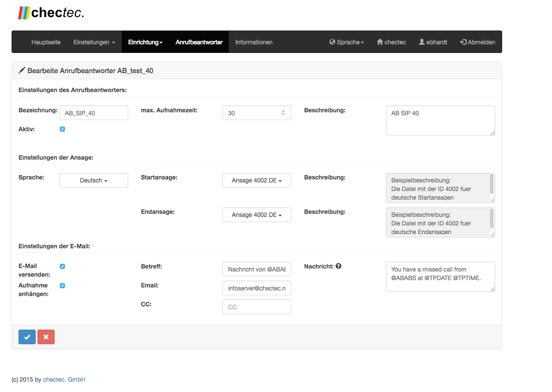The height and width of the screenshot is (392, 552).
Task: Click the empty CC input field
Action: pos(257,307)
